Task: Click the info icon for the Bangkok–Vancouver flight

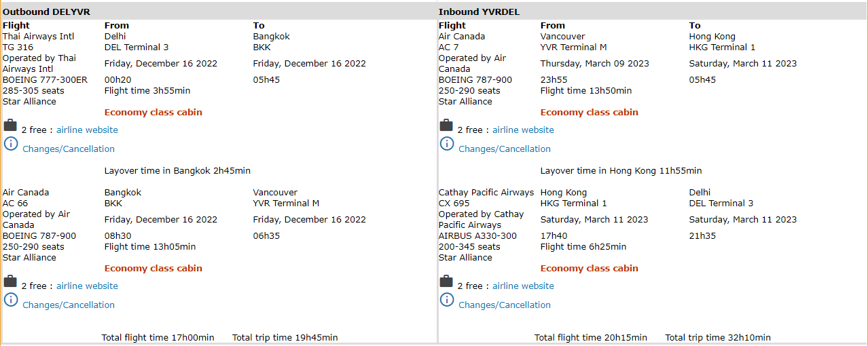Action: pyautogui.click(x=11, y=300)
